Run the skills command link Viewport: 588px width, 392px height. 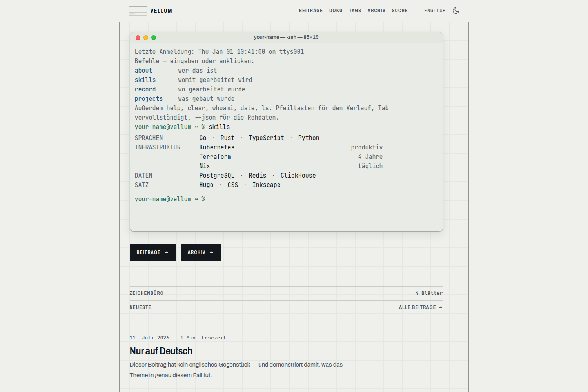point(145,80)
